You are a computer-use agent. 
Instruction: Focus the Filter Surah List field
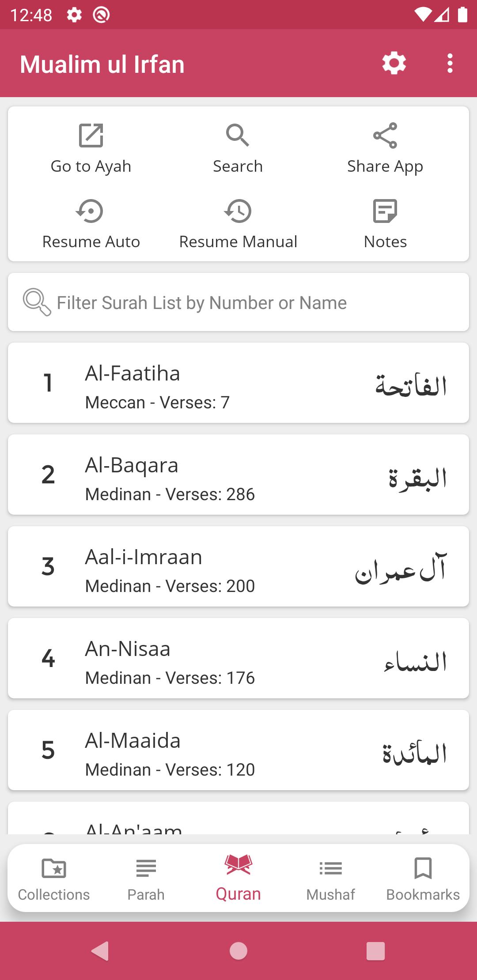[x=238, y=302]
